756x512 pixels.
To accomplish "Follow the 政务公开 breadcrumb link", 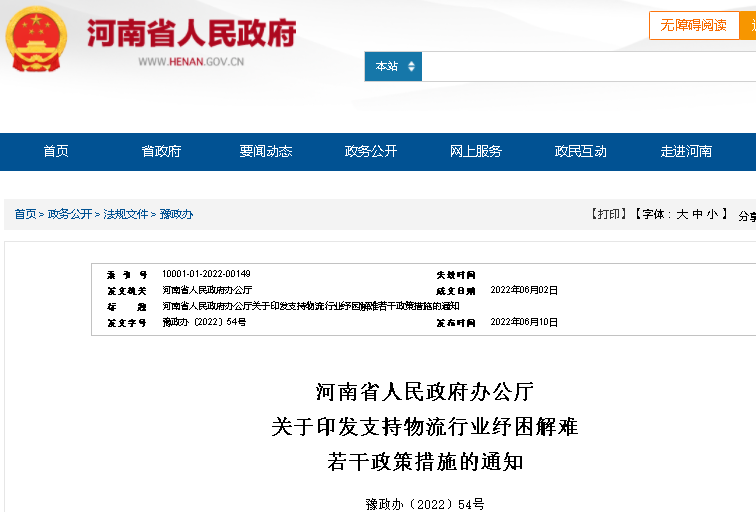I will pyautogui.click(x=70, y=214).
